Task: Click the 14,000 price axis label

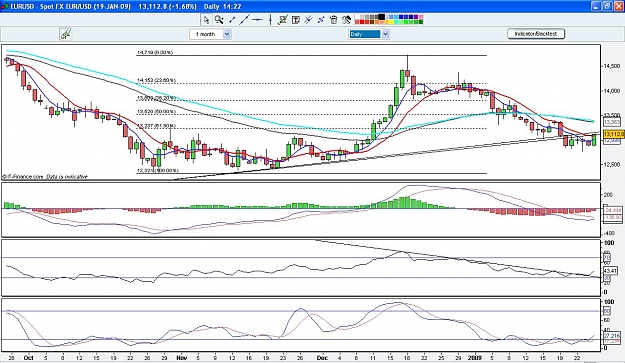Action: click(612, 91)
